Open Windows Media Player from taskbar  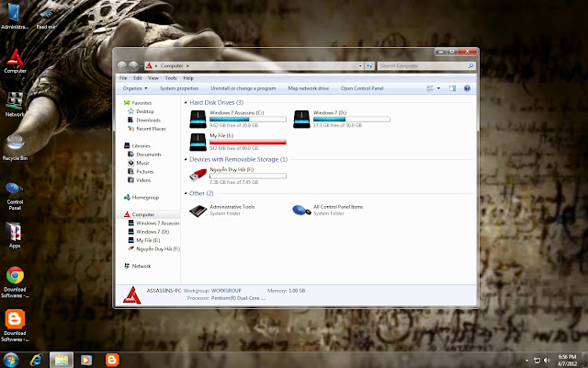coord(86,360)
